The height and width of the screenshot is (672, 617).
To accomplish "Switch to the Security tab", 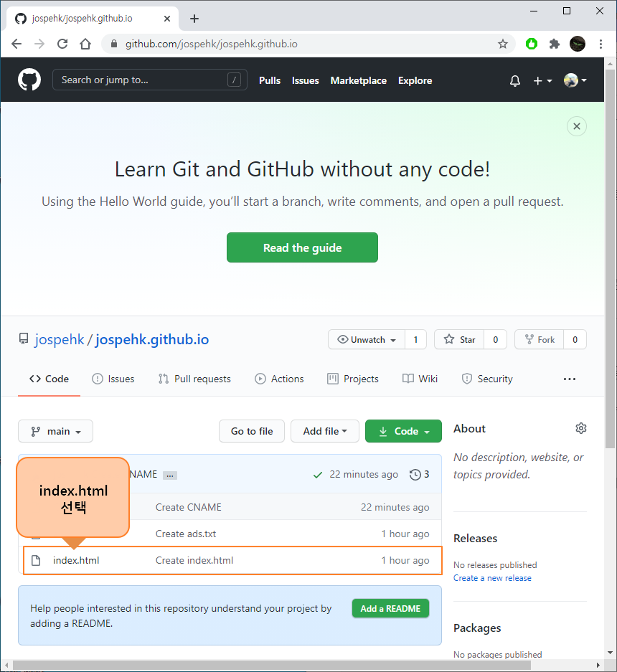I will [x=487, y=379].
